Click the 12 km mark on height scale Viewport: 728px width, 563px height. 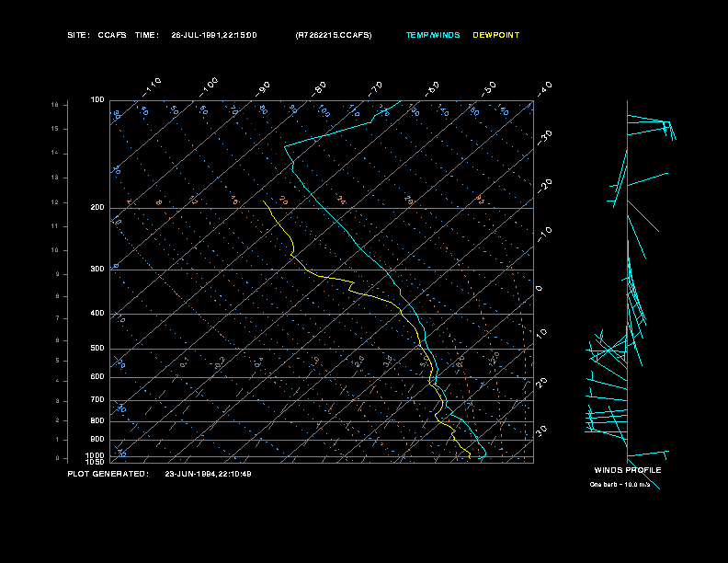(55, 202)
